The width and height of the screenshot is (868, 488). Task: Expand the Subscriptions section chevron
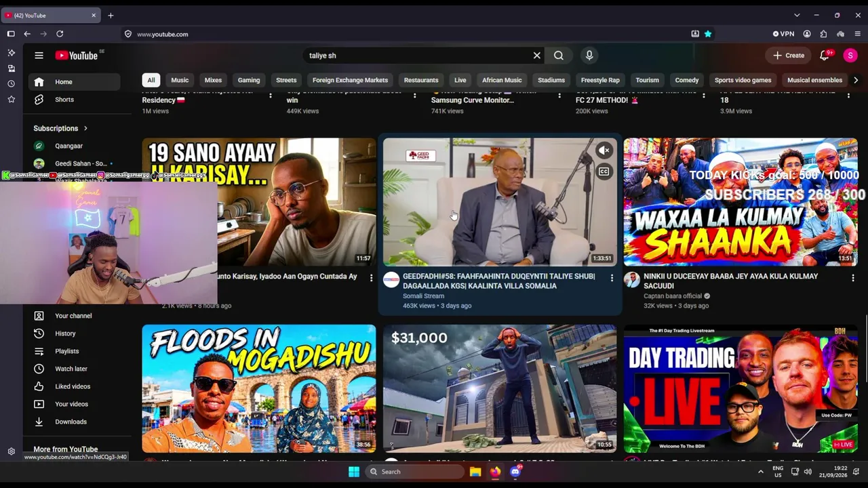click(85, 128)
